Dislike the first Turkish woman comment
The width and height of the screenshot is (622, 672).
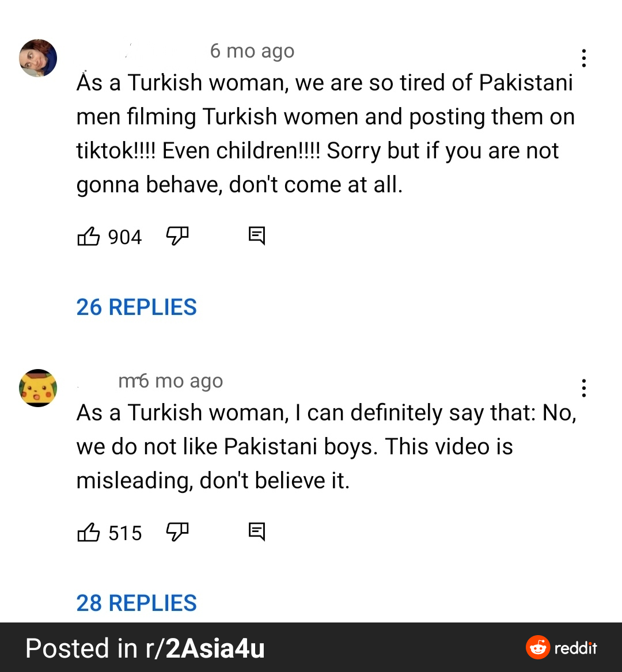[177, 236]
